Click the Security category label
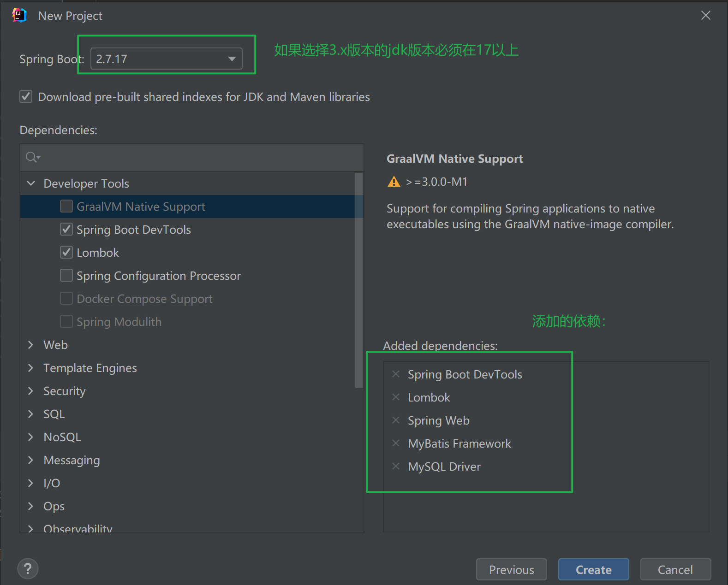 [64, 391]
